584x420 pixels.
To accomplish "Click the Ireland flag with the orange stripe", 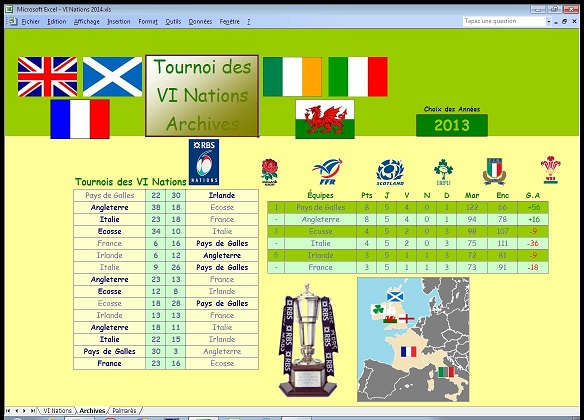I will pyautogui.click(x=292, y=77).
